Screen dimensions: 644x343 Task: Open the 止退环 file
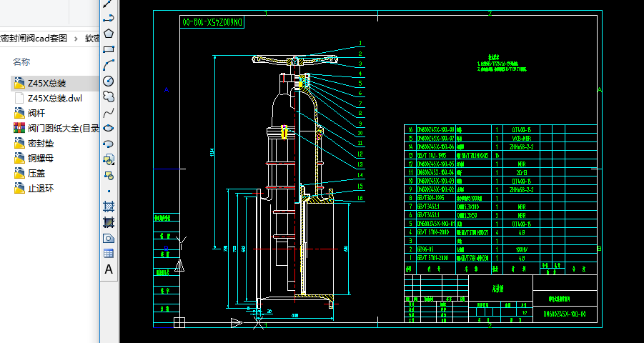click(41, 189)
